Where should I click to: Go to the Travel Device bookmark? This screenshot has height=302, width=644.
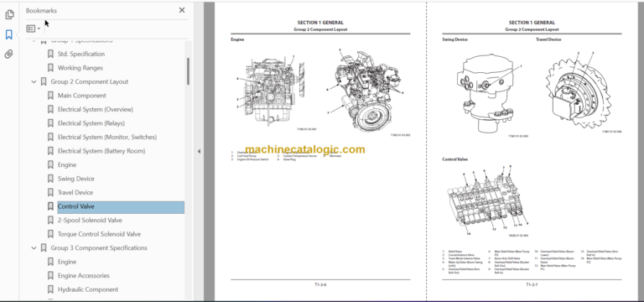point(75,192)
